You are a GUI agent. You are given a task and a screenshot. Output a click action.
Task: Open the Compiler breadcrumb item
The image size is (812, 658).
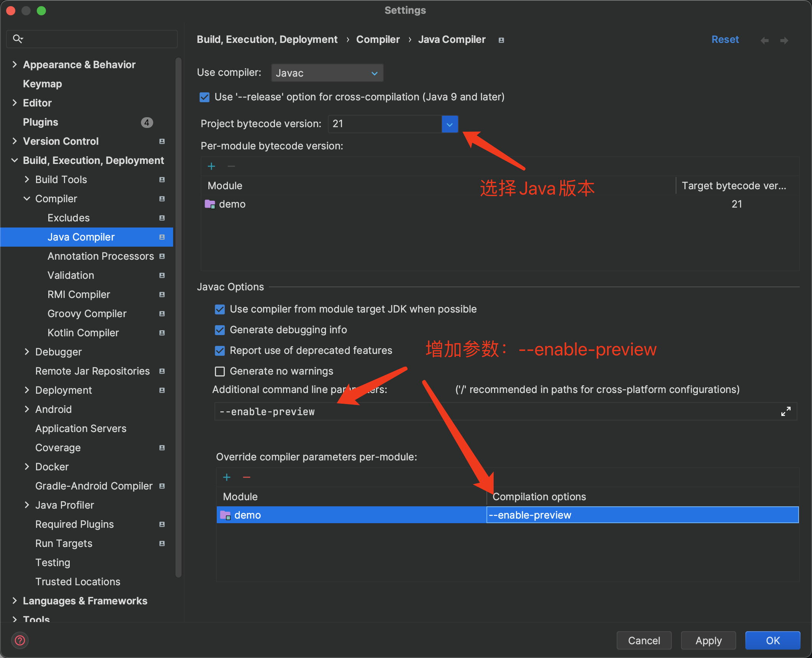[x=378, y=39]
